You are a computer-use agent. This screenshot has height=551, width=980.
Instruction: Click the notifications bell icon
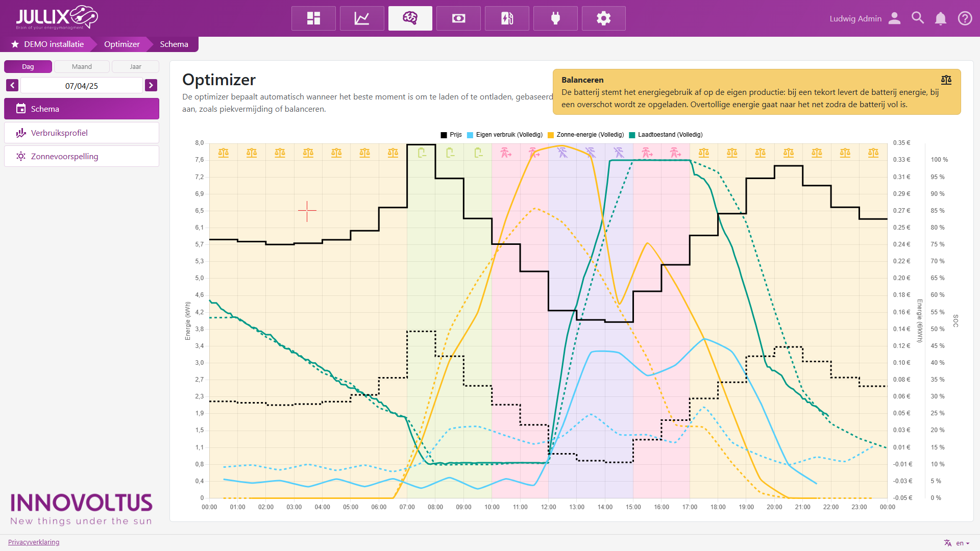click(x=940, y=18)
